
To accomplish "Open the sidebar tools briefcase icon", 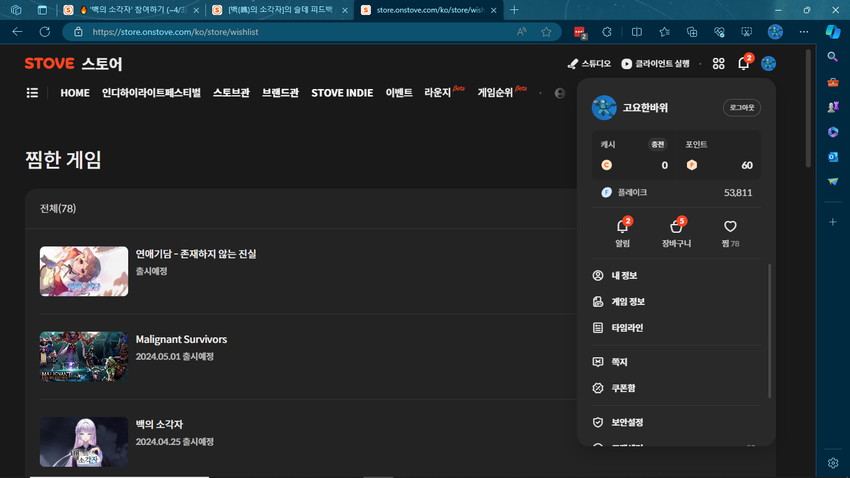I will click(x=833, y=82).
